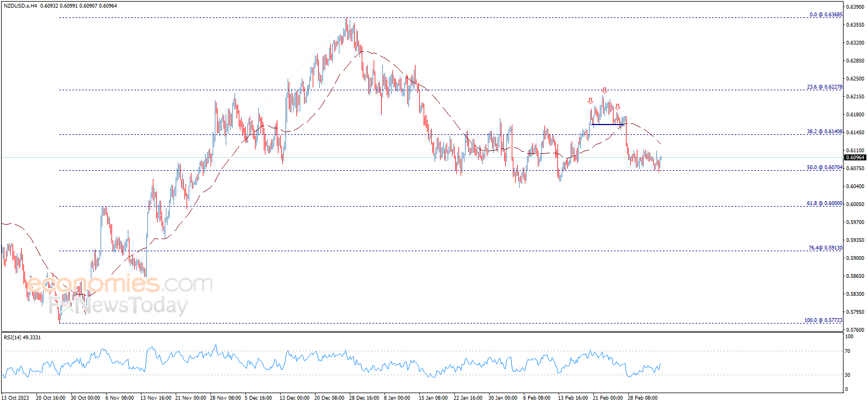The width and height of the screenshot is (868, 404).
Task: Select the 76.4 @ 0.59130 Fibonacci label
Action: (825, 248)
